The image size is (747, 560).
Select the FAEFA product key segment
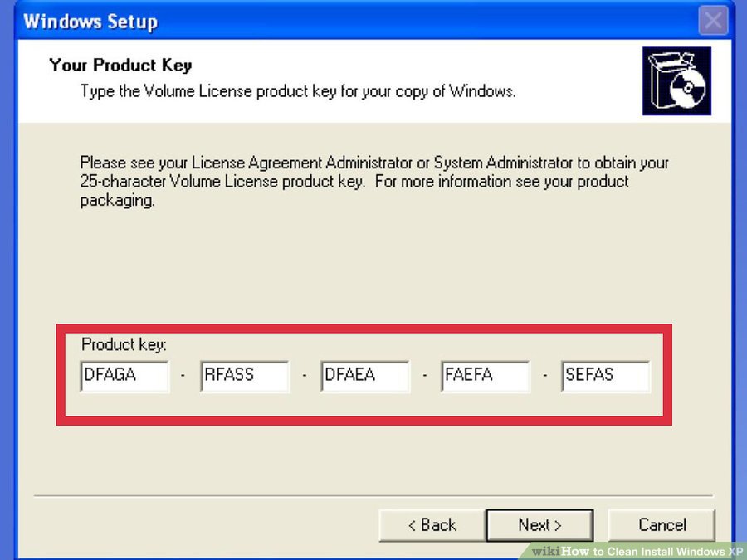click(486, 377)
